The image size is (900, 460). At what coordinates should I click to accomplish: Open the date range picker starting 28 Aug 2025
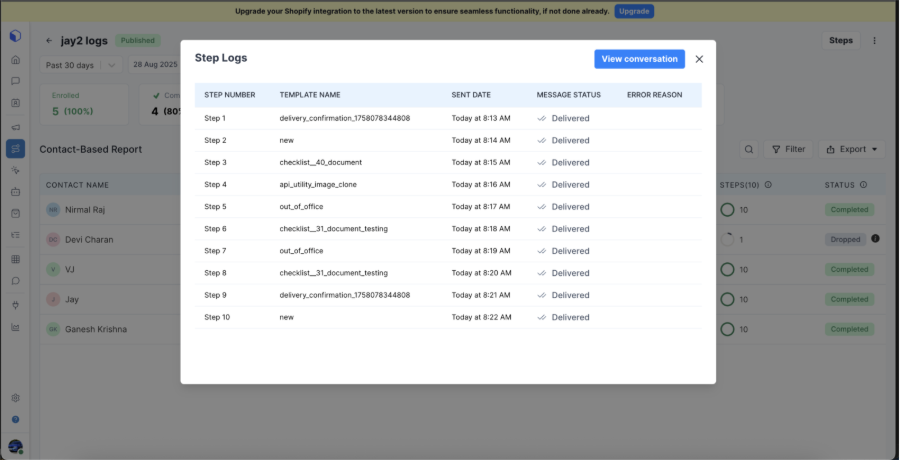point(155,65)
